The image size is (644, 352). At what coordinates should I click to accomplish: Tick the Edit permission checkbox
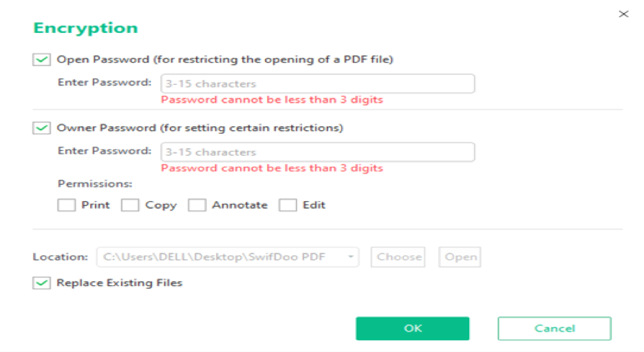pos(288,205)
